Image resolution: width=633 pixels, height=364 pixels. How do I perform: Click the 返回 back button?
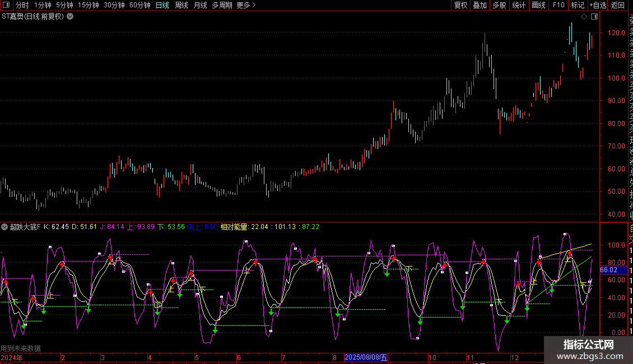click(618, 5)
